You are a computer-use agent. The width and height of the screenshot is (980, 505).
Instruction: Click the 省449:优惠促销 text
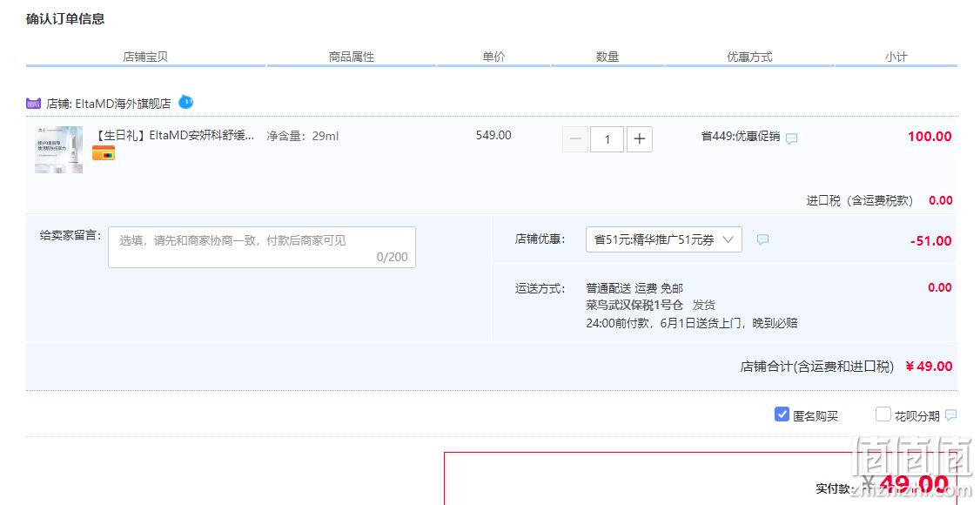[741, 136]
